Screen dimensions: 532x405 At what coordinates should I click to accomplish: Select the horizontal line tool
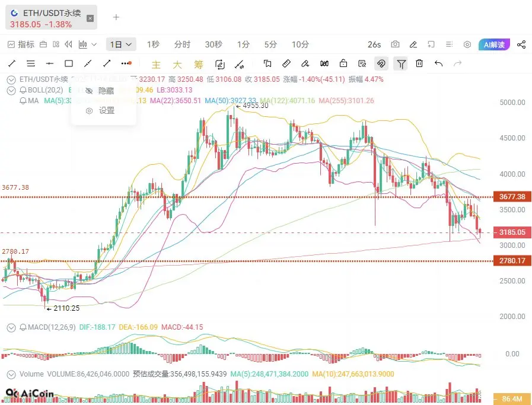pos(50,63)
